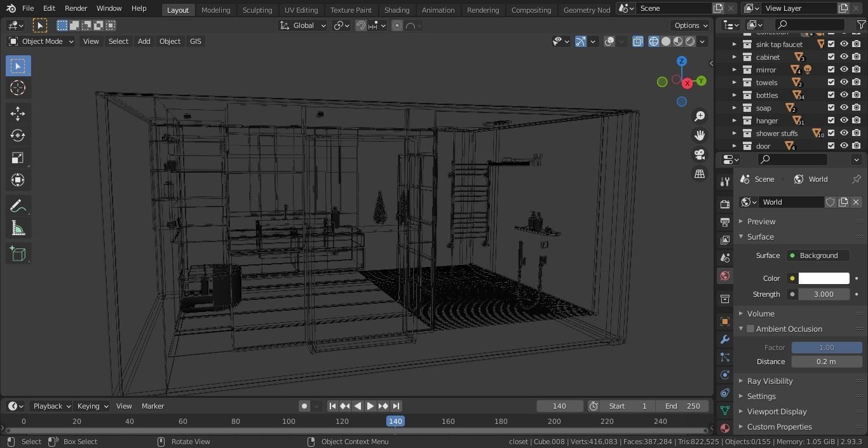The width and height of the screenshot is (868, 448).
Task: Open the viewport Add menu
Action: click(144, 41)
